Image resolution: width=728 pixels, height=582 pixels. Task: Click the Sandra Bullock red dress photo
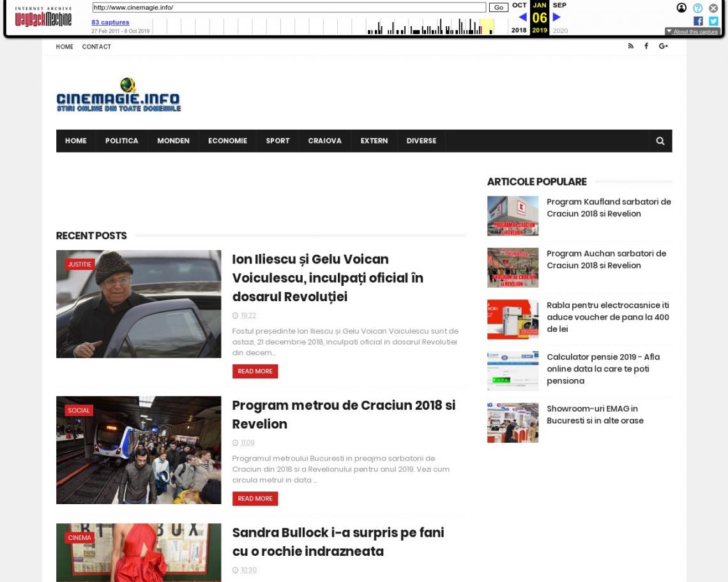pos(139,553)
